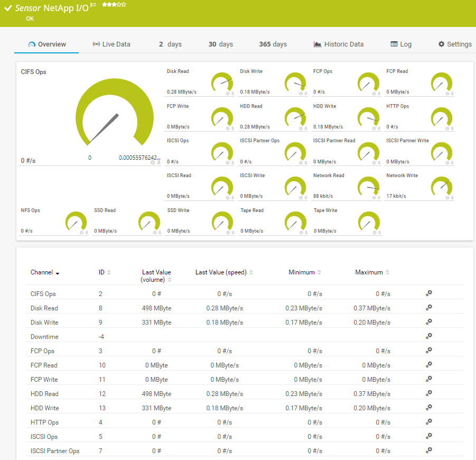Pin the Disk Write gauge
Image resolution: width=476 pixels, height=460 pixels.
point(306,93)
